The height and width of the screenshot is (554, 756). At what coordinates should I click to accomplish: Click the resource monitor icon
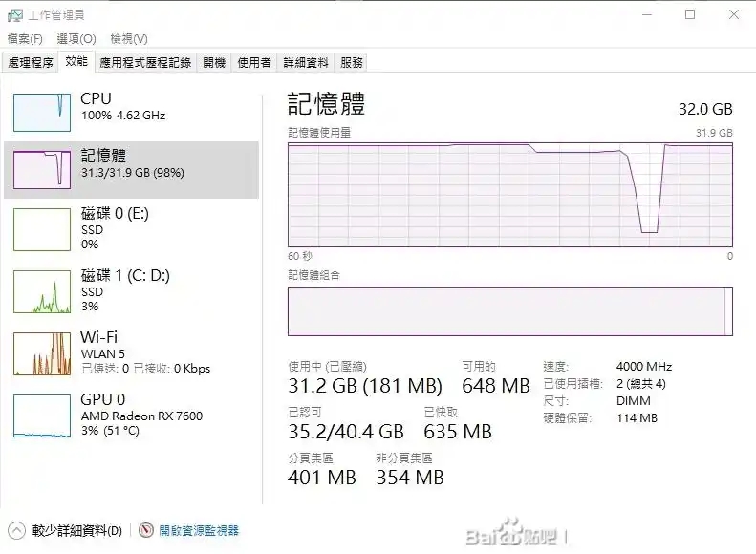click(146, 530)
